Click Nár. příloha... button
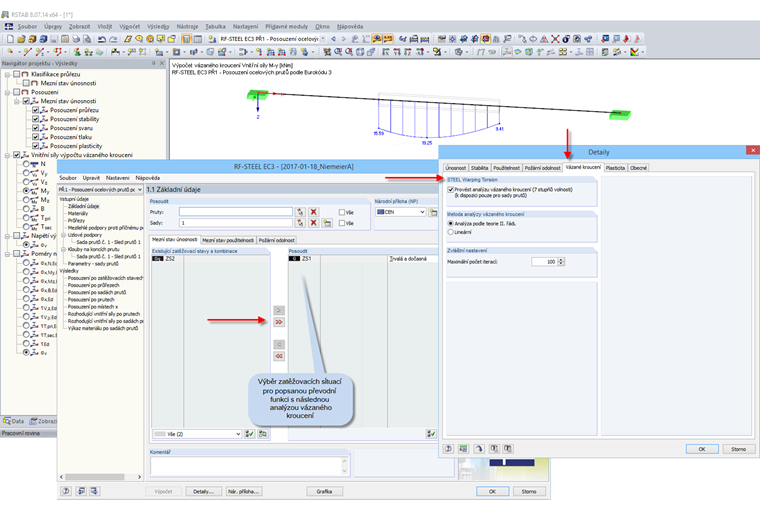 244,491
